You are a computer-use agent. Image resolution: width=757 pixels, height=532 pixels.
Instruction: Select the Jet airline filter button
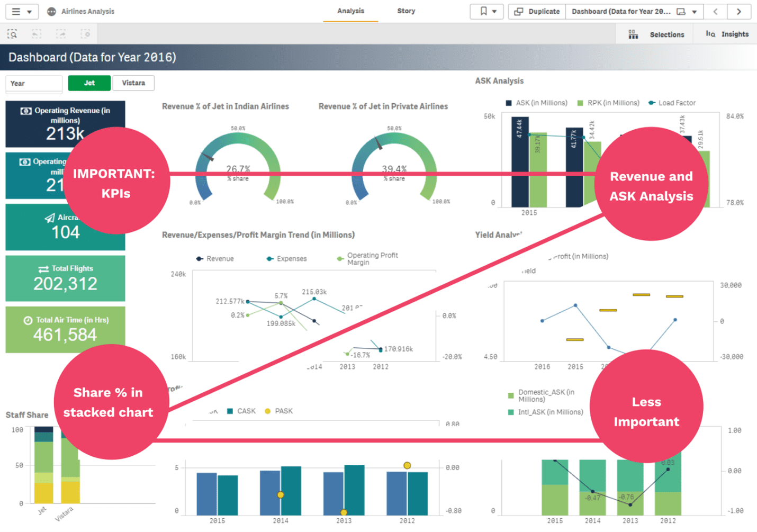tap(89, 83)
